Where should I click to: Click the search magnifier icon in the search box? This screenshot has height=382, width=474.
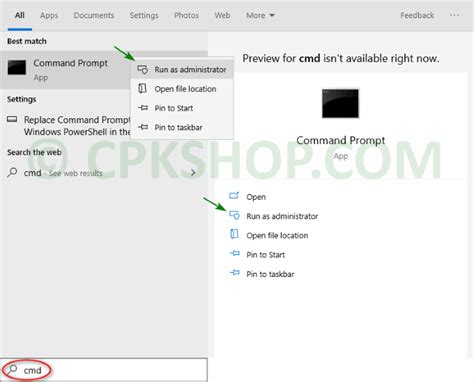[x=13, y=369]
